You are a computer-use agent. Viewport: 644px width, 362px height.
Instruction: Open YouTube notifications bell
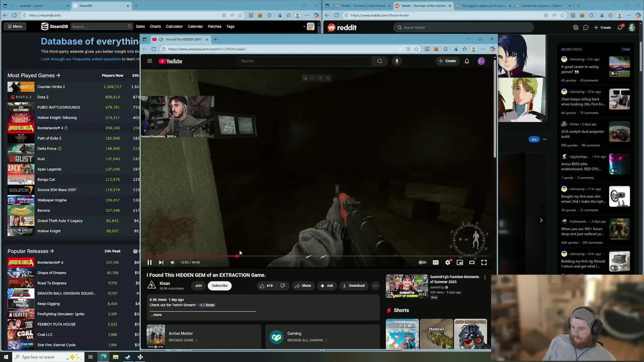(467, 61)
